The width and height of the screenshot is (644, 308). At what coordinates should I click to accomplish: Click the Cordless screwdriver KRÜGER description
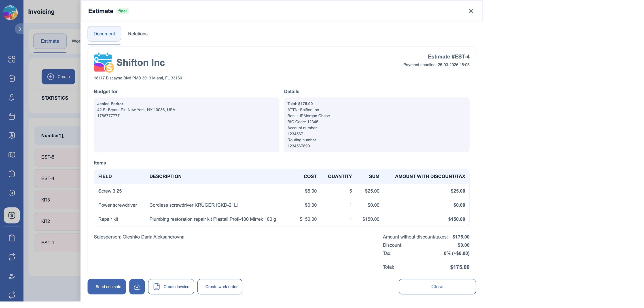click(x=193, y=205)
